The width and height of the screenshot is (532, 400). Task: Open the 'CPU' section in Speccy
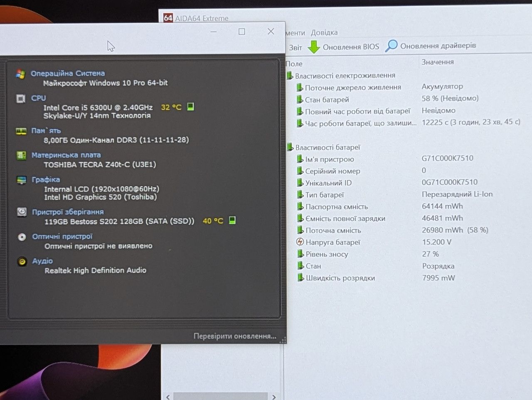pyautogui.click(x=39, y=98)
